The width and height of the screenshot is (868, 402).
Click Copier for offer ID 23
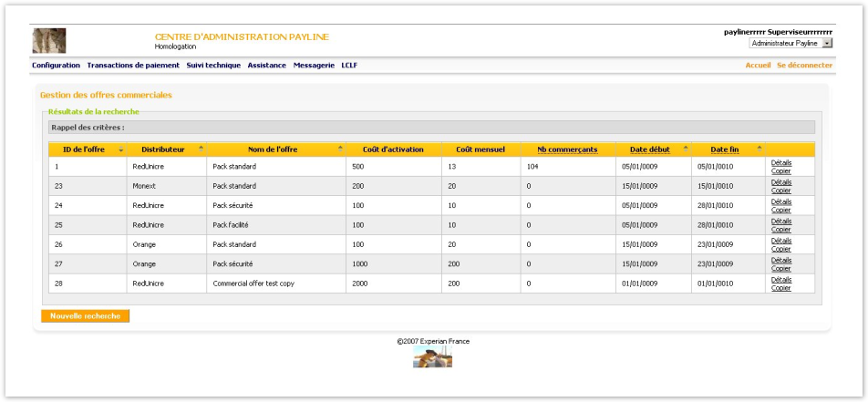pos(781,191)
